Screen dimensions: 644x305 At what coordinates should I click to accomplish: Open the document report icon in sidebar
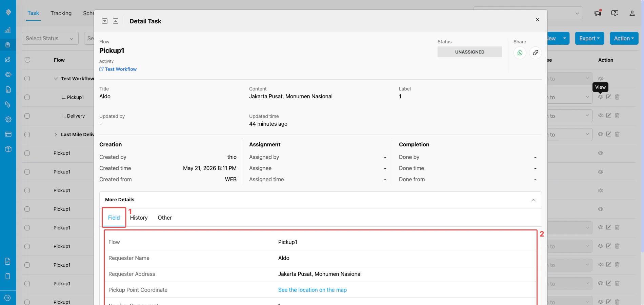click(8, 89)
